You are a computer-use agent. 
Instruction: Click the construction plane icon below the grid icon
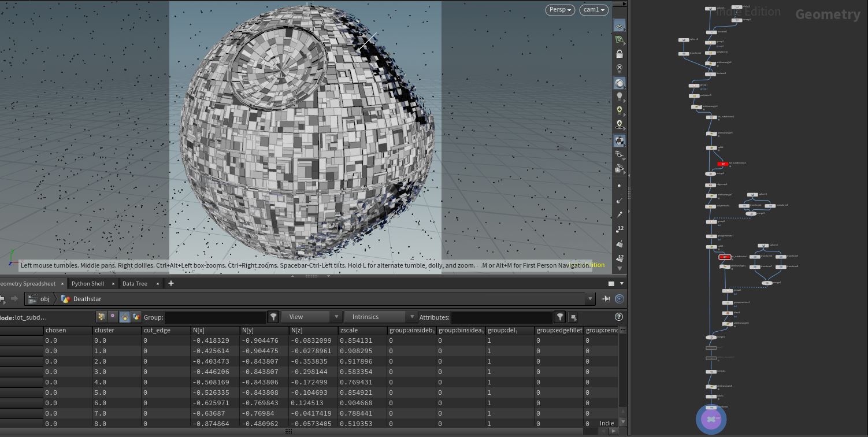point(619,40)
